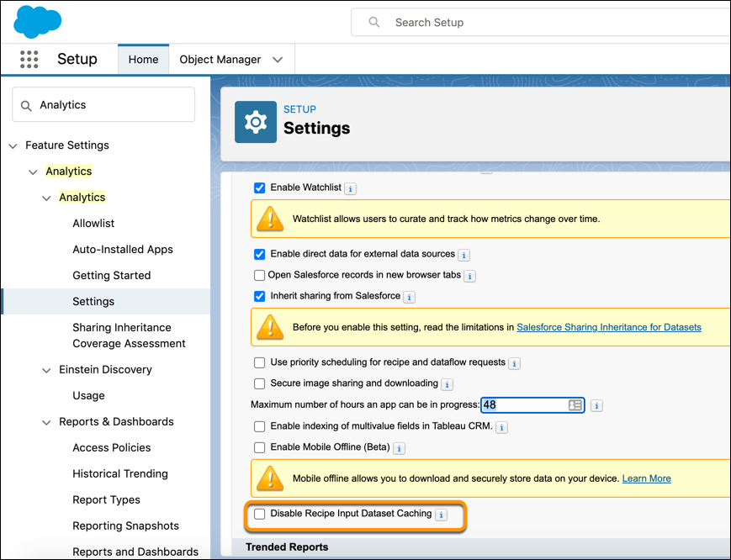Click the Settings gear page icon
Viewport: 731px width, 560px height.
pyautogui.click(x=256, y=122)
